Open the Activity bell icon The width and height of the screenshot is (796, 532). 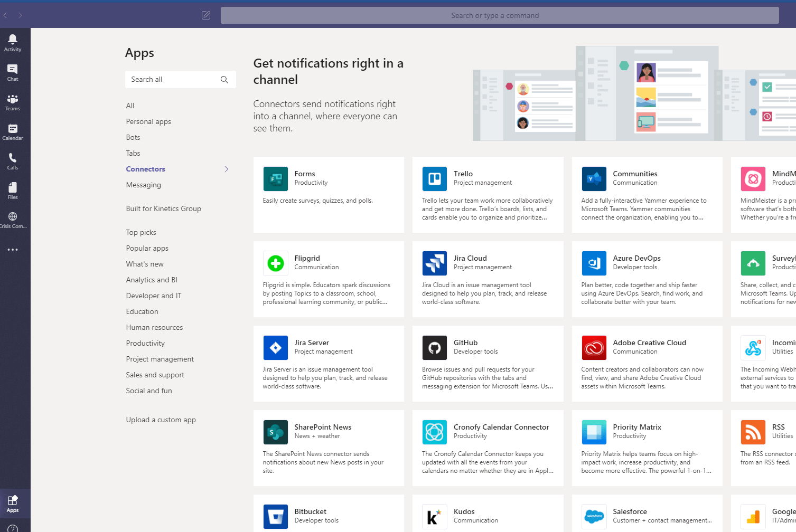tap(13, 43)
